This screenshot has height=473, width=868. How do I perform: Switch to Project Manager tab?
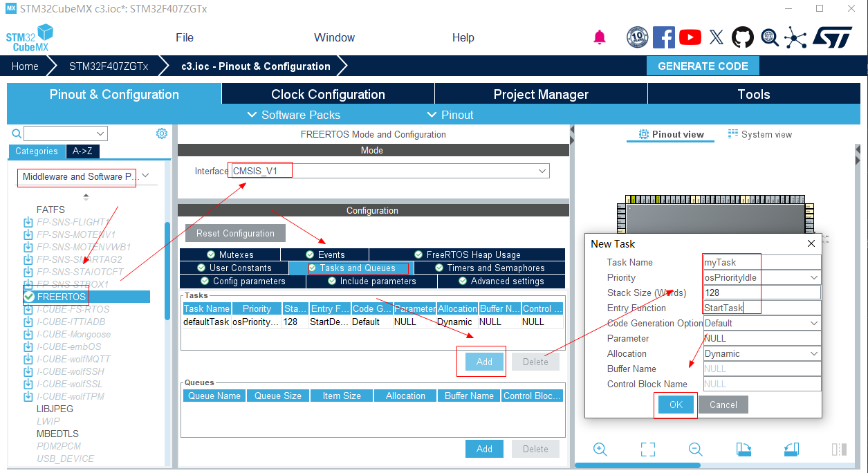pyautogui.click(x=541, y=94)
